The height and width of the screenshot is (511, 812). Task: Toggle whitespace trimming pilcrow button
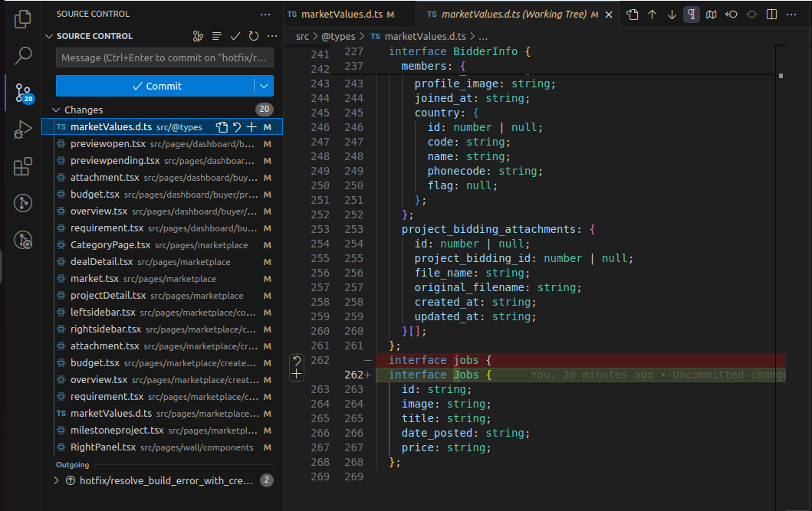tap(692, 15)
